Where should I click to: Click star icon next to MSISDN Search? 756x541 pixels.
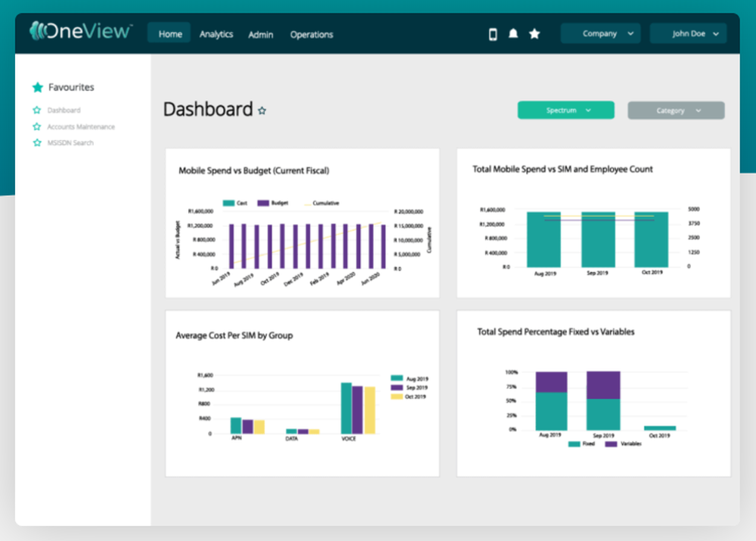tap(36, 142)
